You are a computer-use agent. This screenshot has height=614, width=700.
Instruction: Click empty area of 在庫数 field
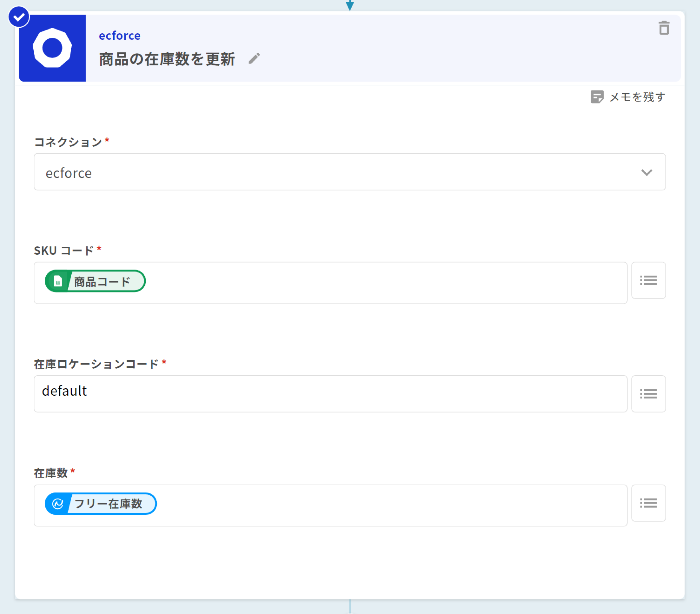(377, 506)
